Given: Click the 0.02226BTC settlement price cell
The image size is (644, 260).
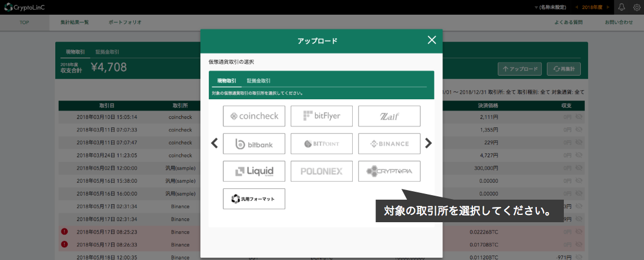Looking at the screenshot, I should click(x=484, y=232).
